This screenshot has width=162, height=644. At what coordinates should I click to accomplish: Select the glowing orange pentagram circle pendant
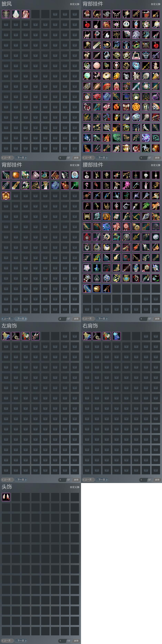coord(136,107)
